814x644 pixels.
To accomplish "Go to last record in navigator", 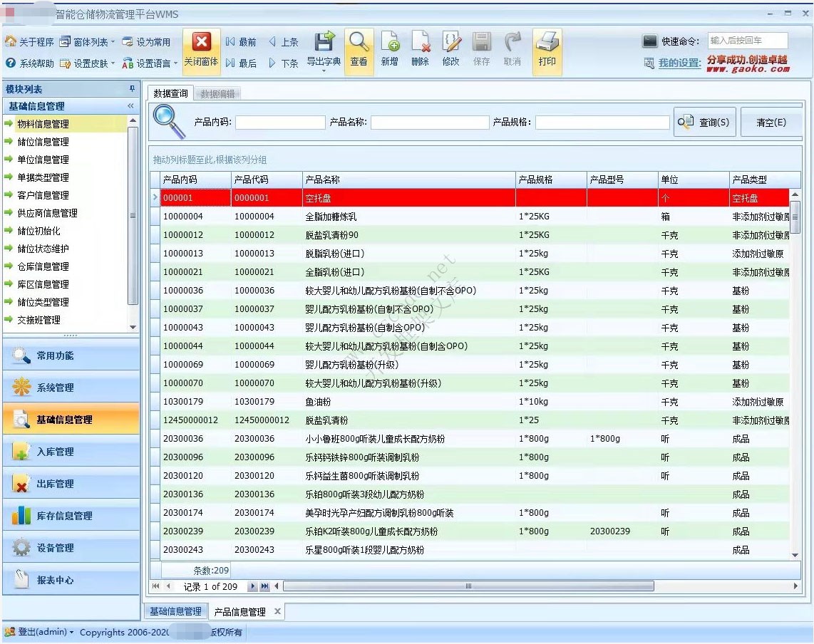I will 264,586.
